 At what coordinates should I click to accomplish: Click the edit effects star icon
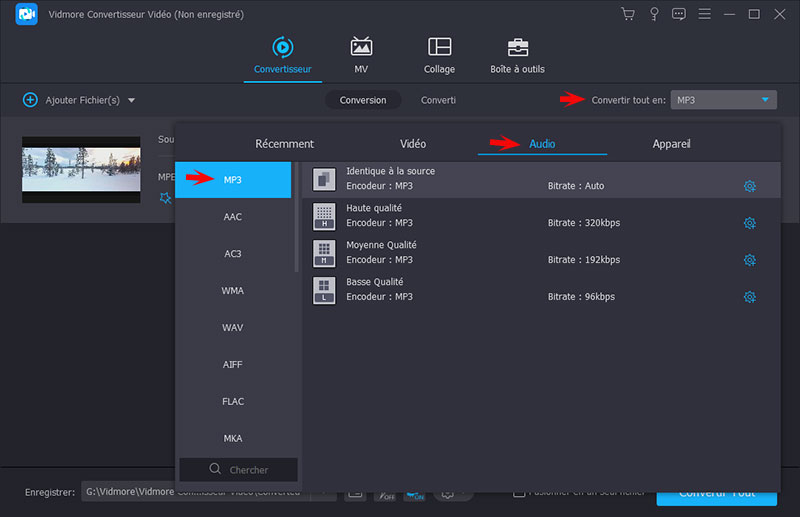pyautogui.click(x=165, y=198)
